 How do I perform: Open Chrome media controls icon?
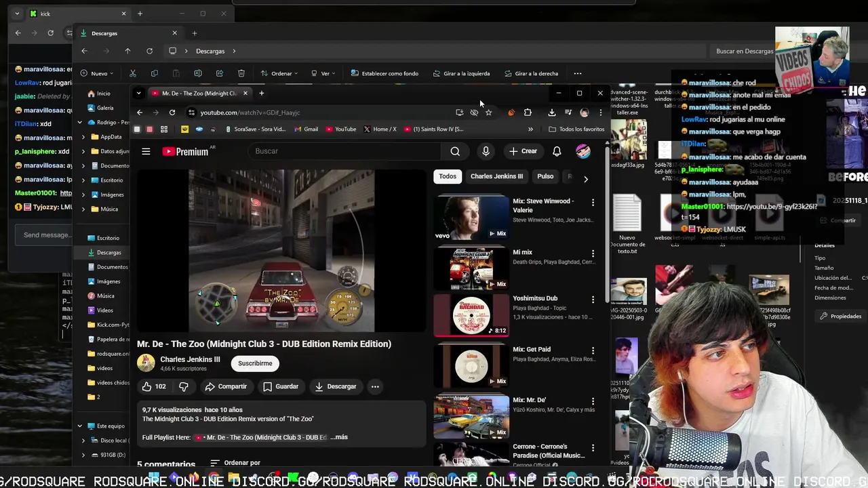tap(568, 113)
